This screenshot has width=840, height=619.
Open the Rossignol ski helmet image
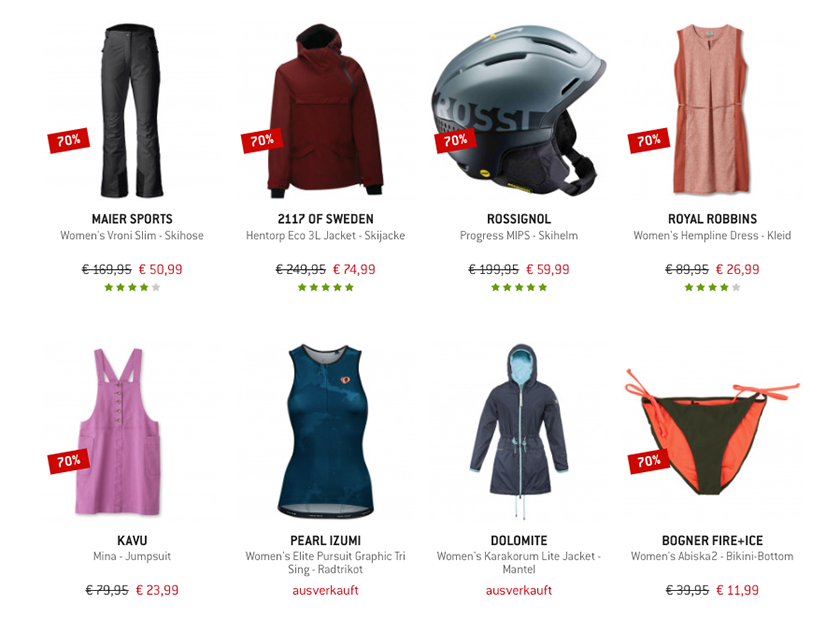pyautogui.click(x=519, y=110)
